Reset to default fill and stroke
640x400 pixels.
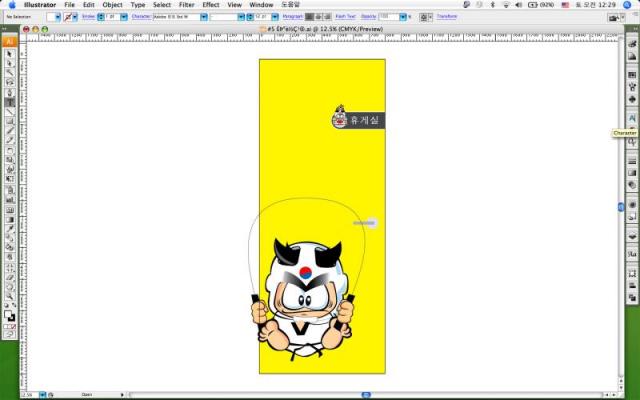click(7, 304)
